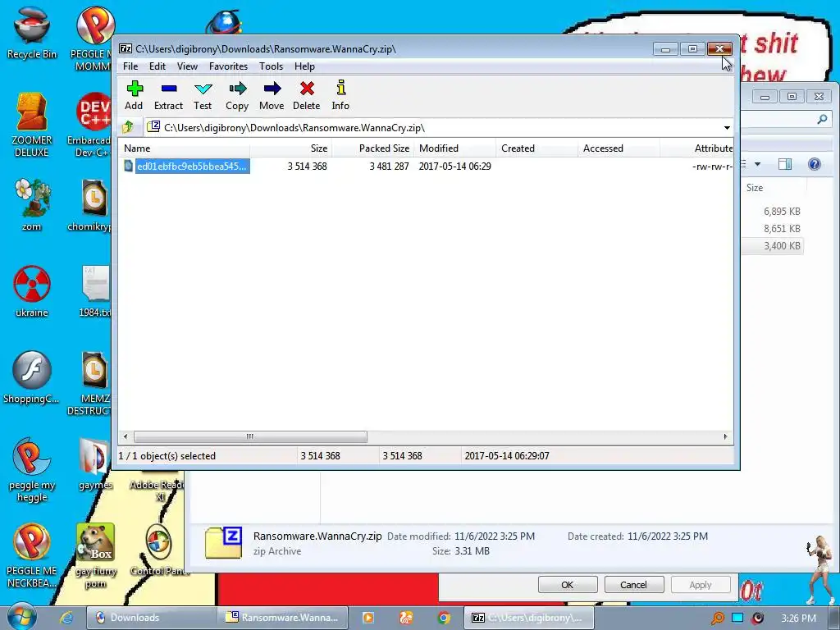The height and width of the screenshot is (630, 840).
Task: Click the Add toolbar icon in 7-Zip
Action: pos(134,95)
